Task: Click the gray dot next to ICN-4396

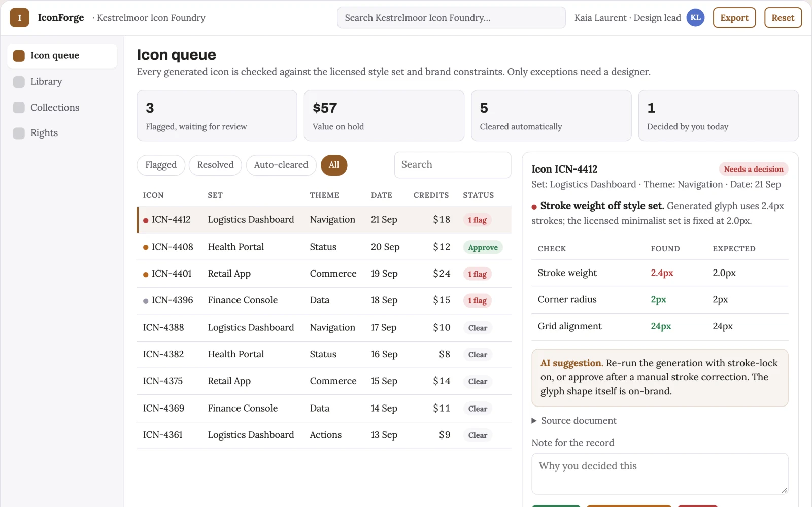Action: (x=146, y=301)
